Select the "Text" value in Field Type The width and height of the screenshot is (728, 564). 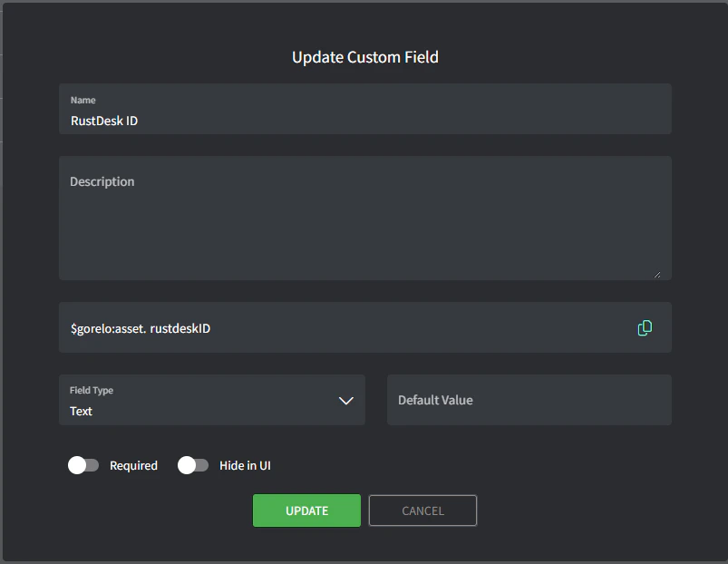(x=82, y=411)
